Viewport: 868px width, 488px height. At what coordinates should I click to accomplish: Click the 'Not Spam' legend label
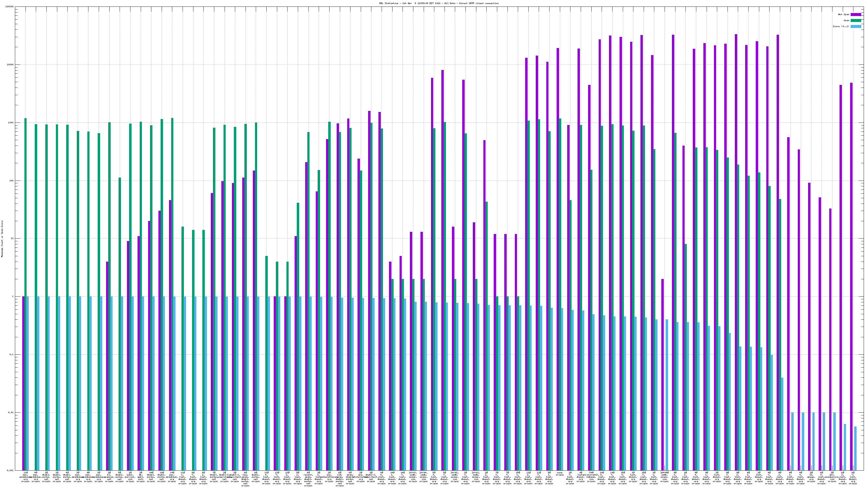(844, 14)
